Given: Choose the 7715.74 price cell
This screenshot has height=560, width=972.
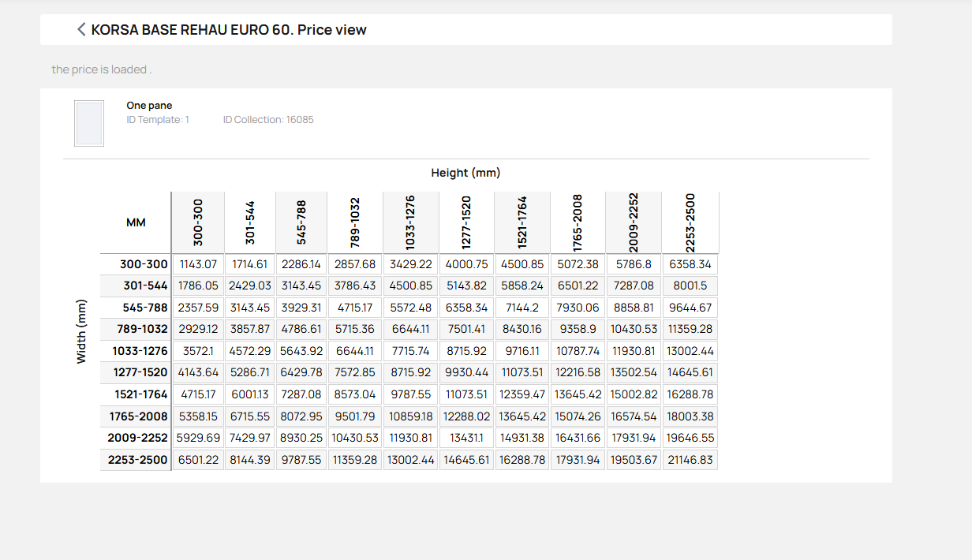Looking at the screenshot, I should [410, 351].
